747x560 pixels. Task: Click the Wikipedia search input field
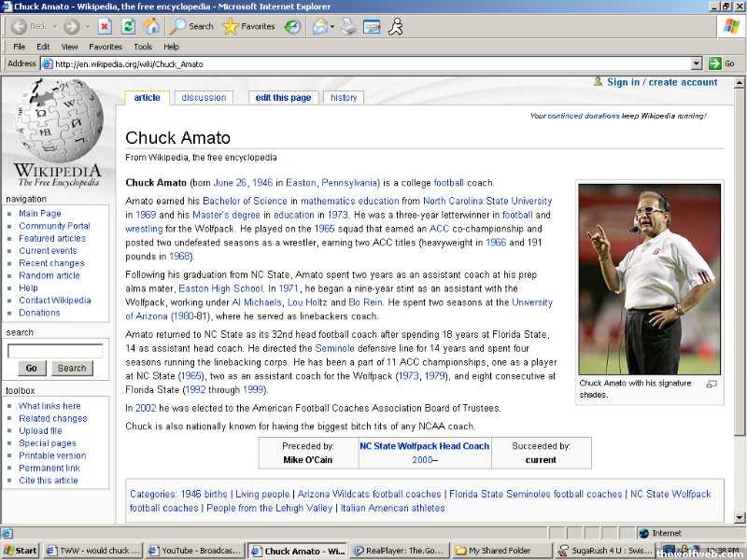(55, 351)
